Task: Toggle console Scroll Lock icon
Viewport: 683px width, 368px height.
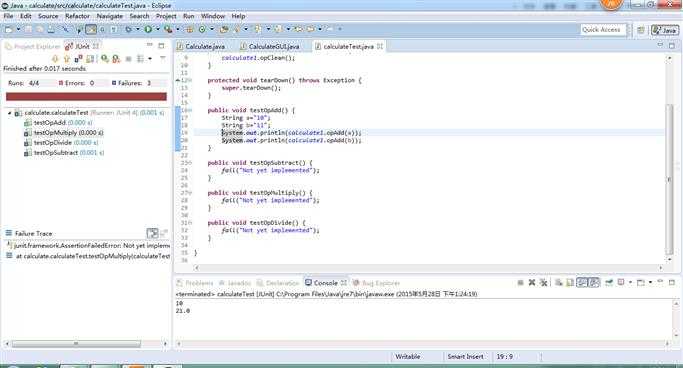Action: pos(570,283)
